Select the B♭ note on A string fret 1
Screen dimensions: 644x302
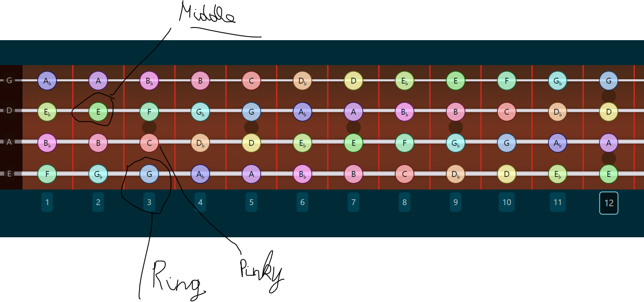47,143
